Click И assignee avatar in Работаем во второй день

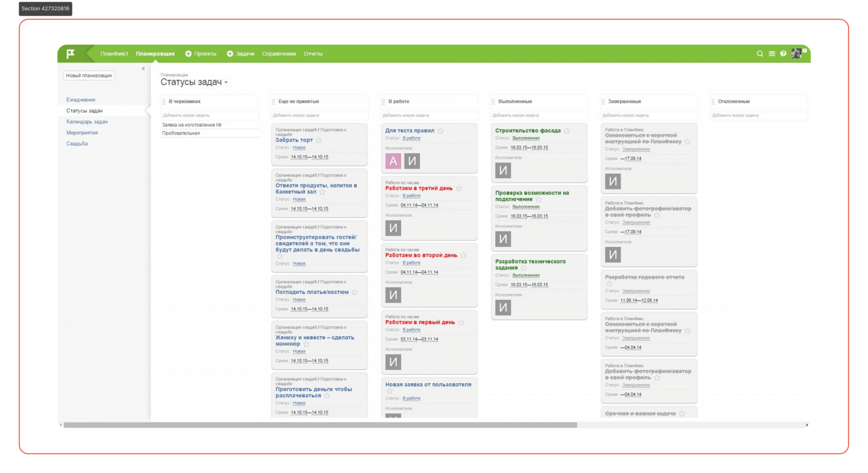click(x=393, y=295)
